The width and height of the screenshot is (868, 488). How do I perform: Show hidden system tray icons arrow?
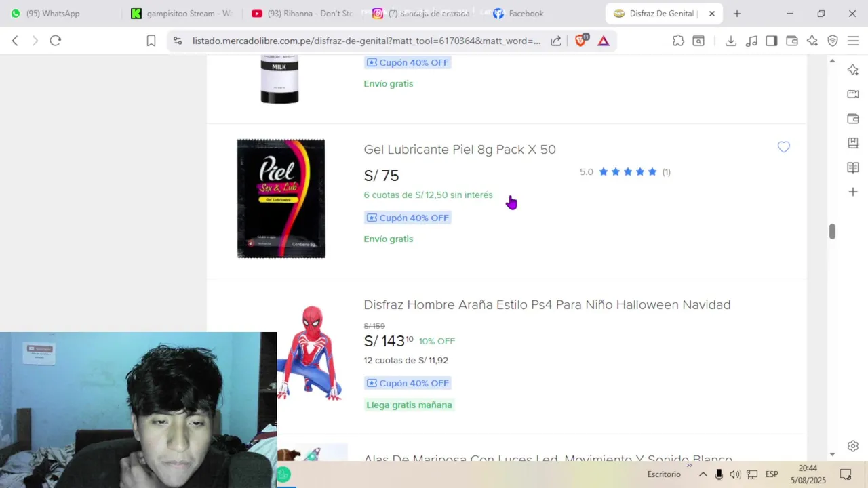[x=703, y=474]
